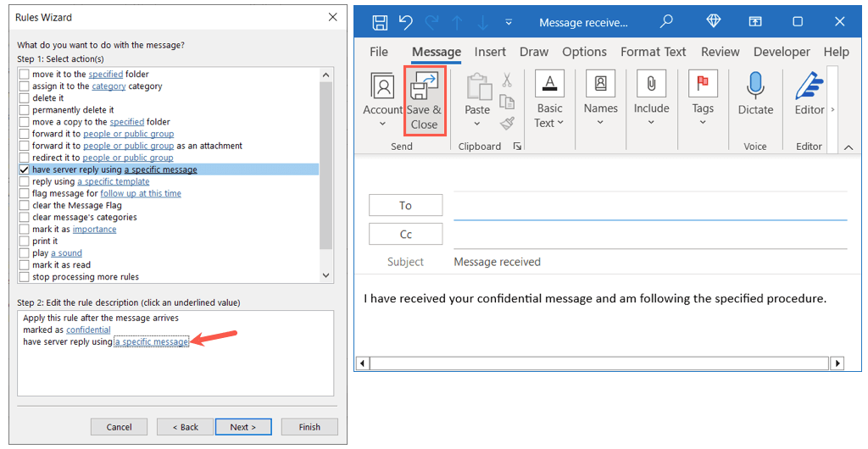Click the To recipients input field
The height and width of the screenshot is (449, 868).
pos(650,206)
